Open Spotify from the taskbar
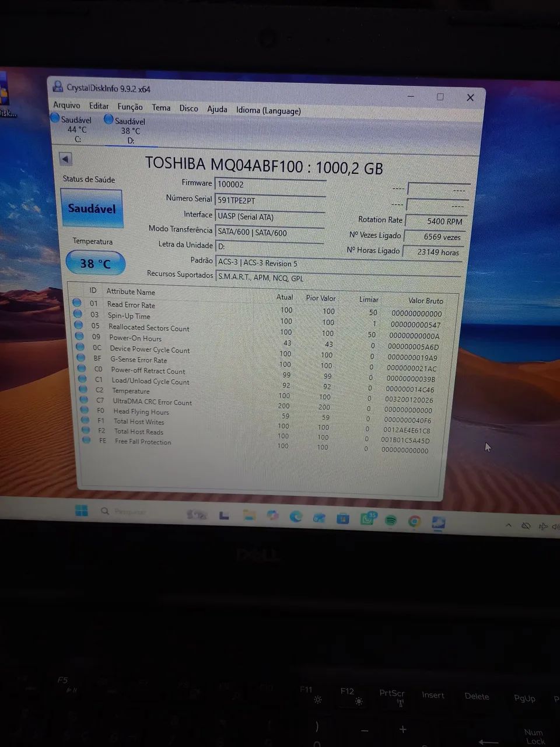This screenshot has height=747, width=560. coord(391,520)
